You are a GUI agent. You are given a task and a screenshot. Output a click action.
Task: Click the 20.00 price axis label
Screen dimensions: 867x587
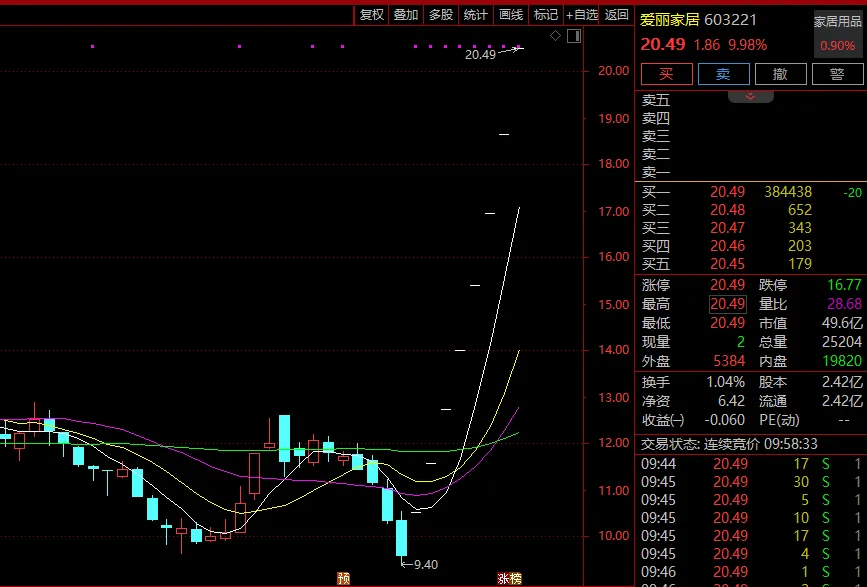[614, 71]
